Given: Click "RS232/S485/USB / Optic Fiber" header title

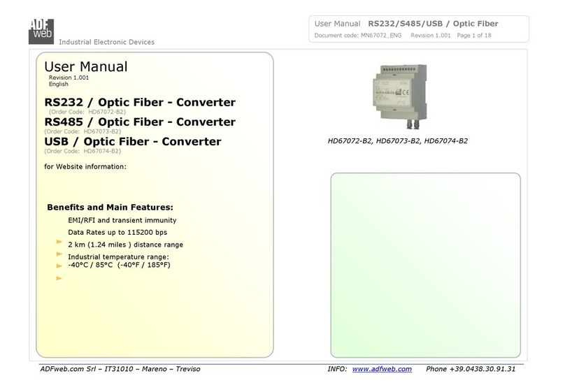Looking at the screenshot, I should point(433,24).
